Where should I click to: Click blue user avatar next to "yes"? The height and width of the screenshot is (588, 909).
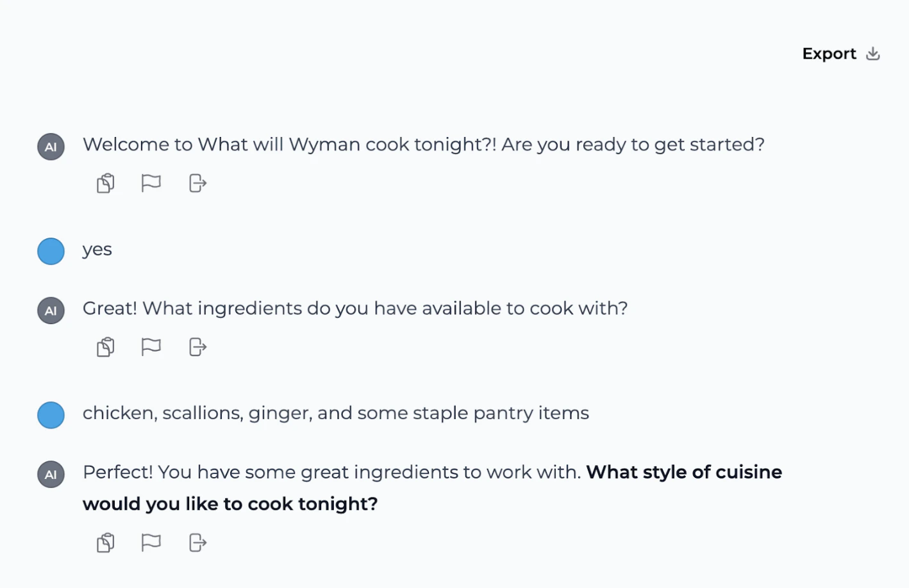tap(51, 251)
